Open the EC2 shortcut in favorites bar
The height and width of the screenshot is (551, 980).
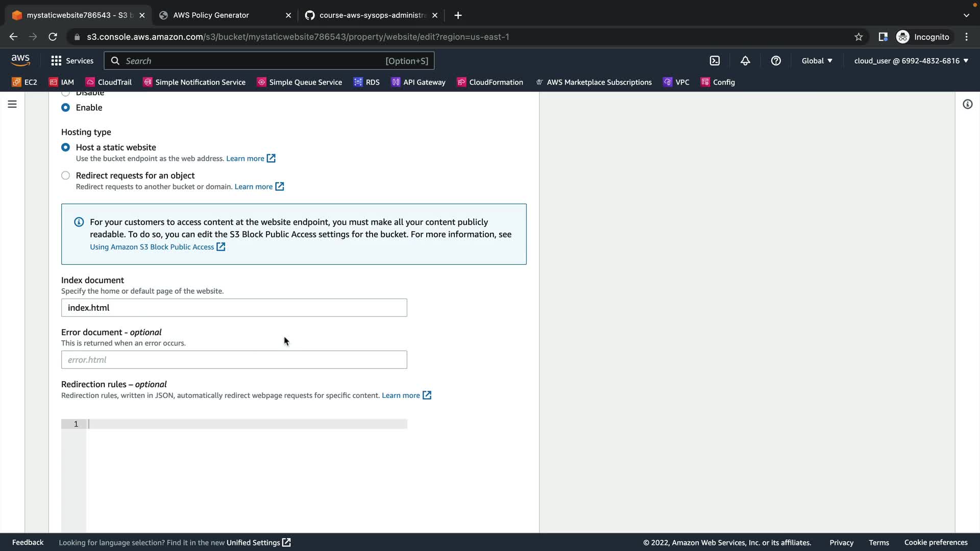(24, 82)
